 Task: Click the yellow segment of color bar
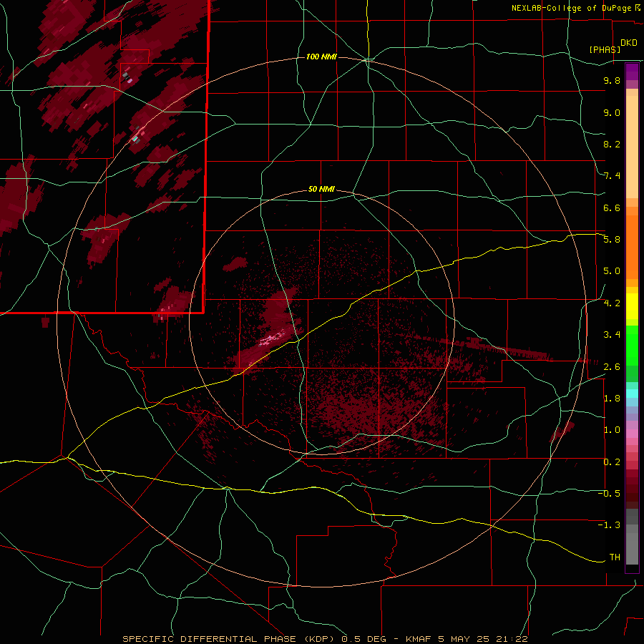point(632,306)
